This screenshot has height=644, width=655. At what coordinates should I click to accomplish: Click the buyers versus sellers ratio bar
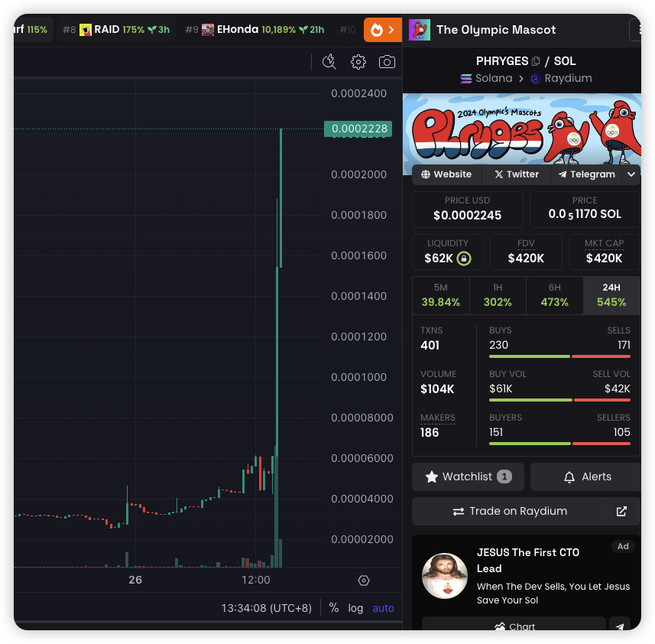[559, 444]
